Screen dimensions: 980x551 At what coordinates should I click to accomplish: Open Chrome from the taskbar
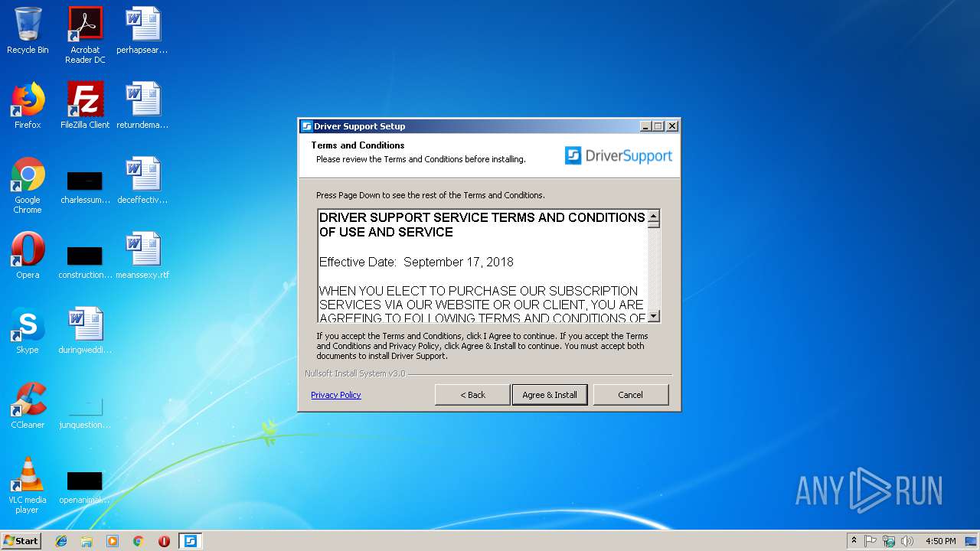click(138, 541)
